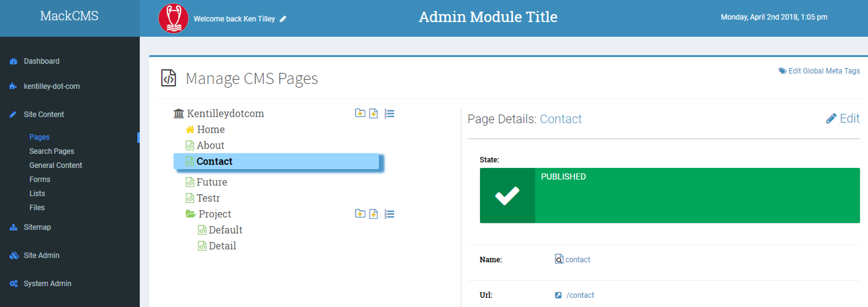Open the /contact URL link
This screenshot has height=307, width=868.
point(580,295)
